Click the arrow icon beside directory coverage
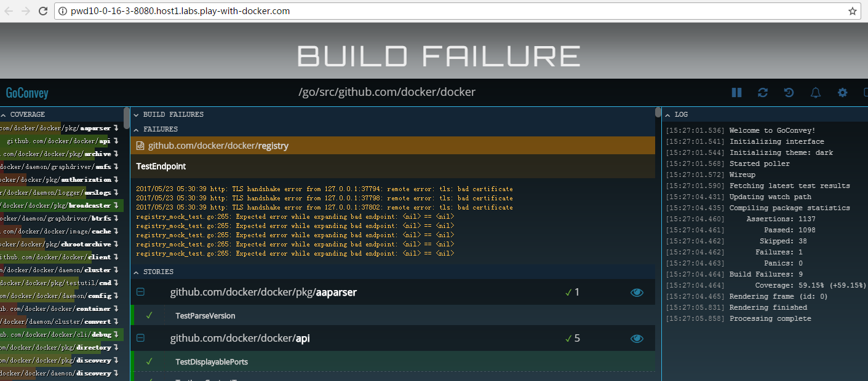 (x=116, y=348)
